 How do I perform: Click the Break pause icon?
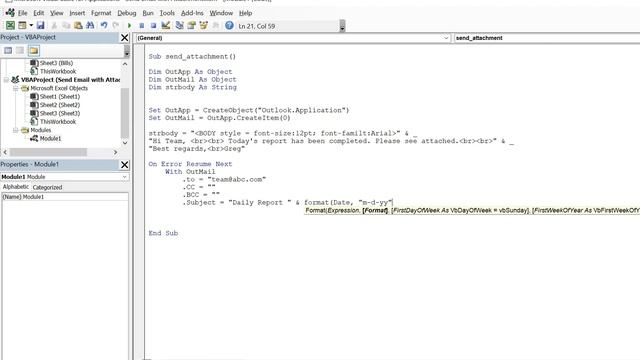click(x=142, y=25)
